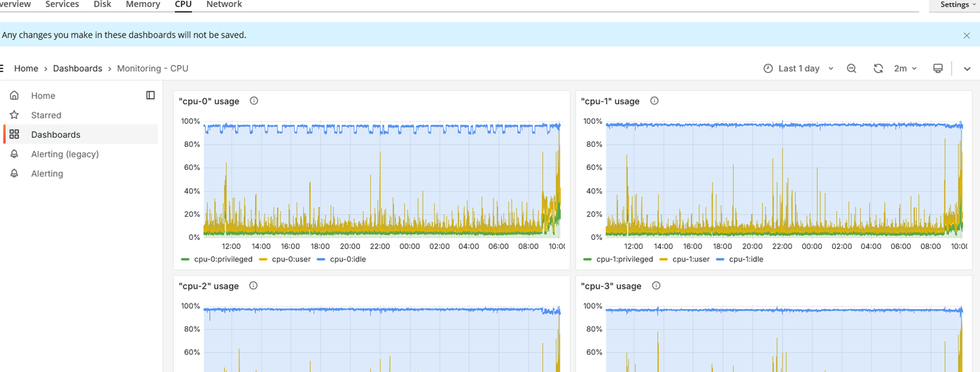Dock or undock the sidebar menu icon
Image resolution: width=980 pixels, height=372 pixels.
tap(150, 95)
